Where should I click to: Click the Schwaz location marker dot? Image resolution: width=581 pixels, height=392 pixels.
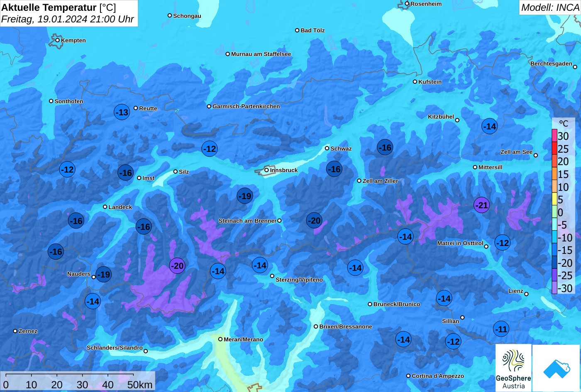pyautogui.click(x=327, y=148)
